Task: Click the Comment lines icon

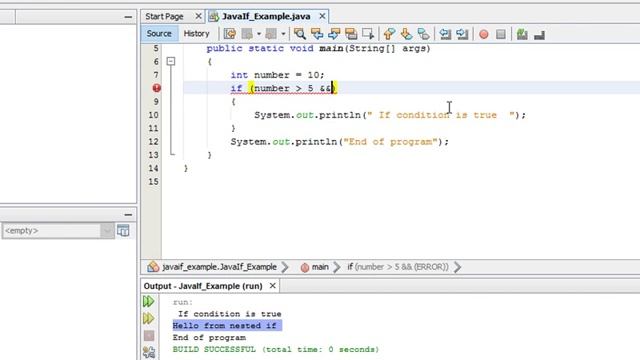Action: click(x=522, y=34)
